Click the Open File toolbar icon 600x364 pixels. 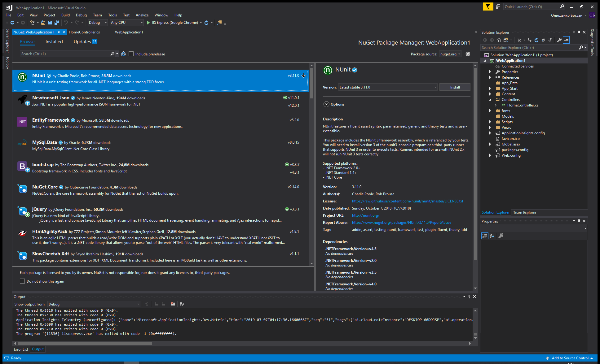[x=43, y=23]
